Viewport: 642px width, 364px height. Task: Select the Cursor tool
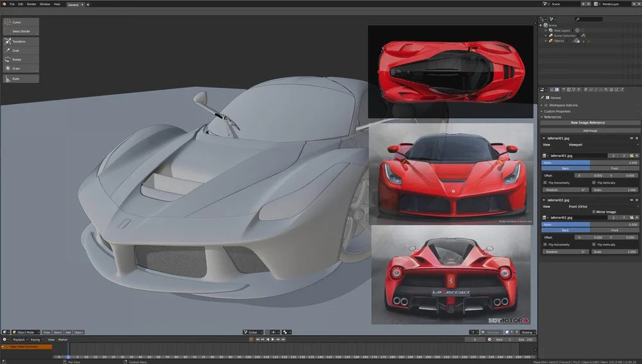[21, 22]
